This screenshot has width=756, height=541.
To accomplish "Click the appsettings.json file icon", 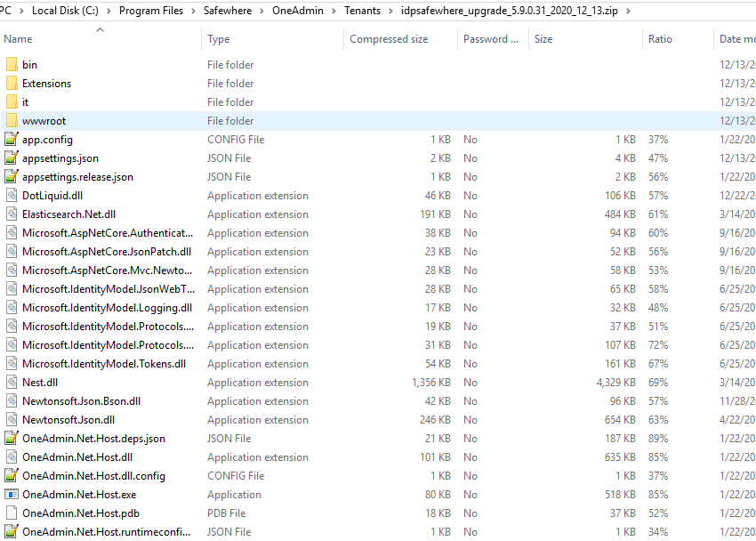I will pyautogui.click(x=12, y=158).
